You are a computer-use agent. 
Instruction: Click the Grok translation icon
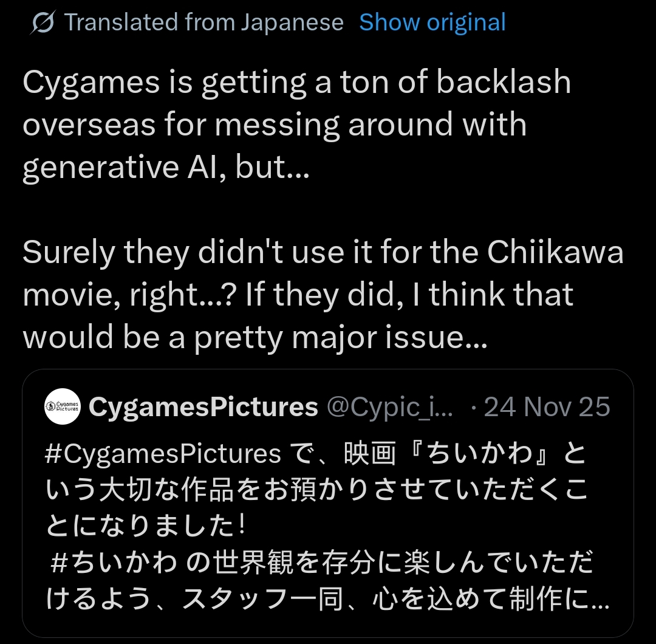[42, 22]
